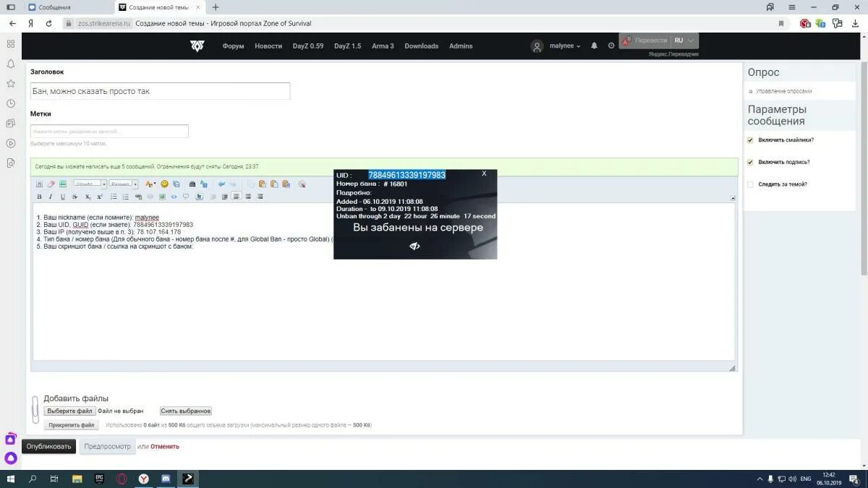The width and height of the screenshot is (868, 488).
Task: Apply subscript formatting
Action: coord(88,197)
